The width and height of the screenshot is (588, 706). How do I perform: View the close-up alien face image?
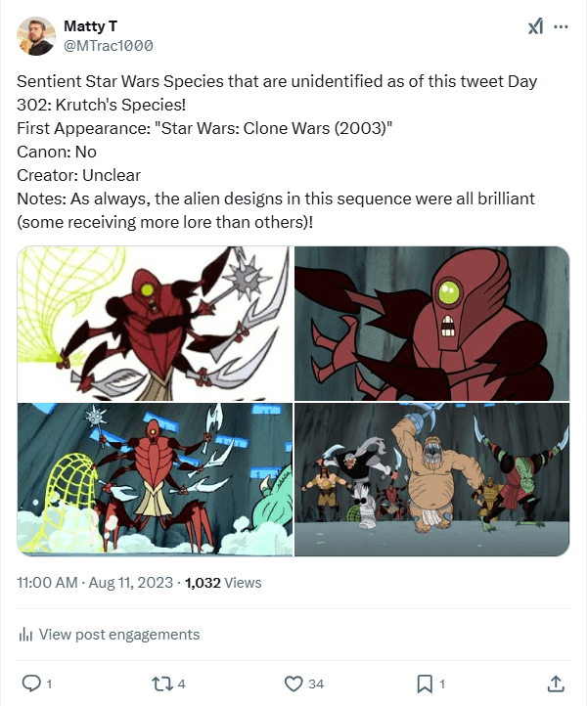tap(431, 324)
